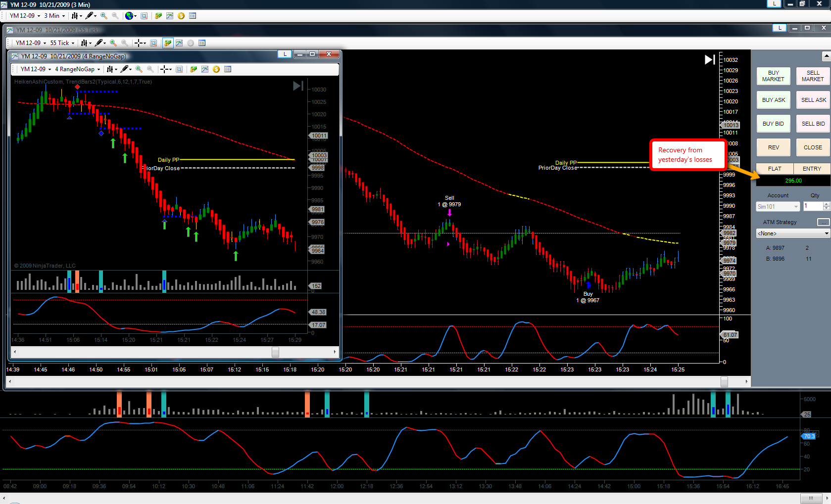The image size is (831, 504).
Task: Select crosshair tool in 55 Tick toolbar
Action: [x=140, y=43]
